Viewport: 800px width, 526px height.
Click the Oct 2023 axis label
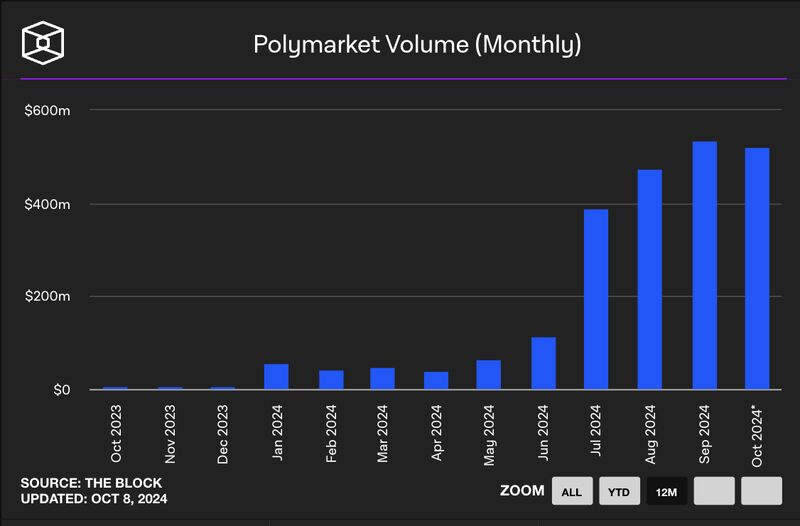pos(116,434)
